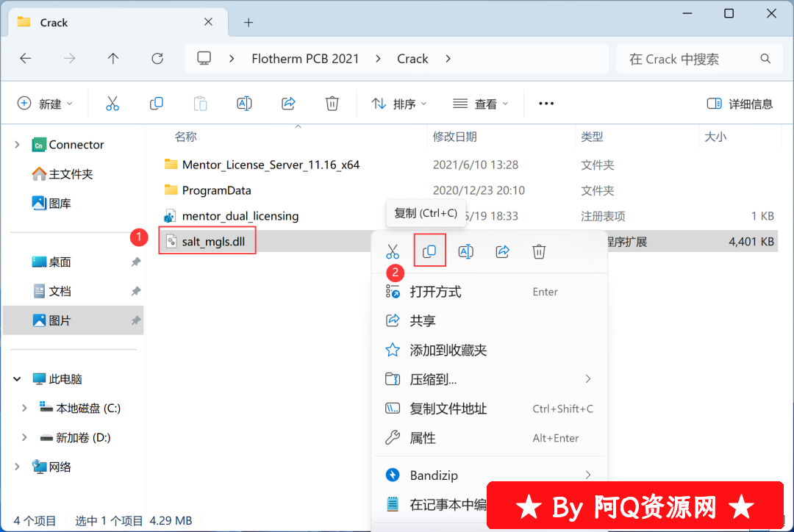The width and height of the screenshot is (794, 532).
Task: Click the PC monitor icon in the address bar
Action: tap(204, 58)
